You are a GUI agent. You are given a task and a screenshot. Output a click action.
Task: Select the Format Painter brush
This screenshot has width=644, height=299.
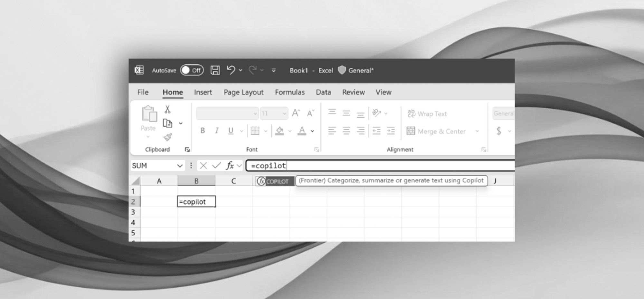point(168,137)
